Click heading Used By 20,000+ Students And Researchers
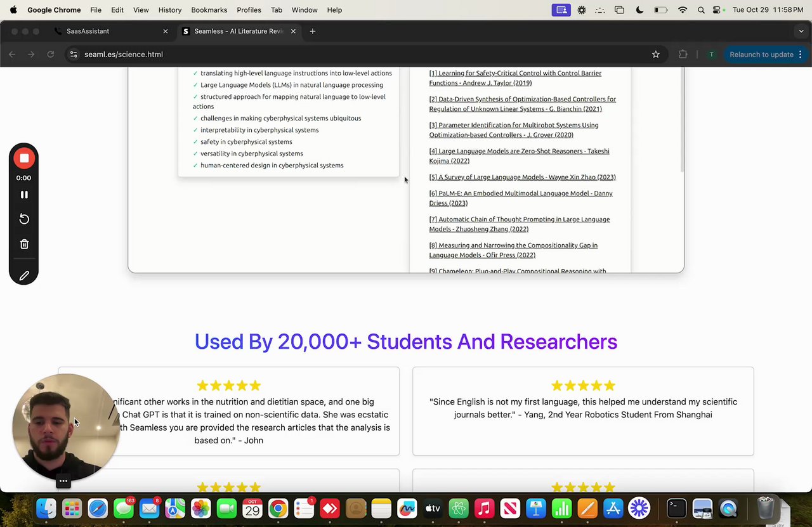The image size is (812, 527). pos(406,341)
